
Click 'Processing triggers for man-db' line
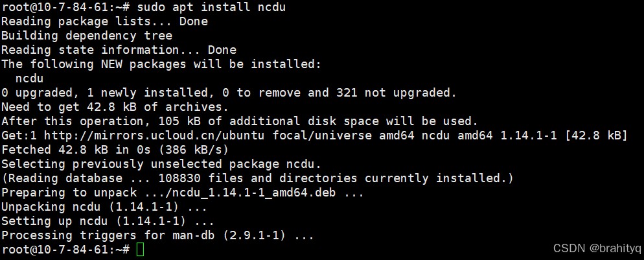pos(157,235)
